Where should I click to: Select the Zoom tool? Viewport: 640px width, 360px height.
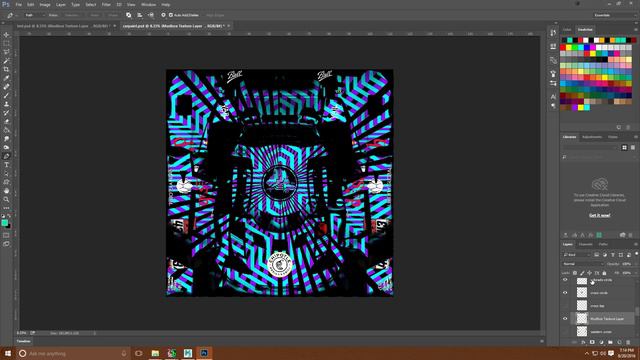coord(7,200)
